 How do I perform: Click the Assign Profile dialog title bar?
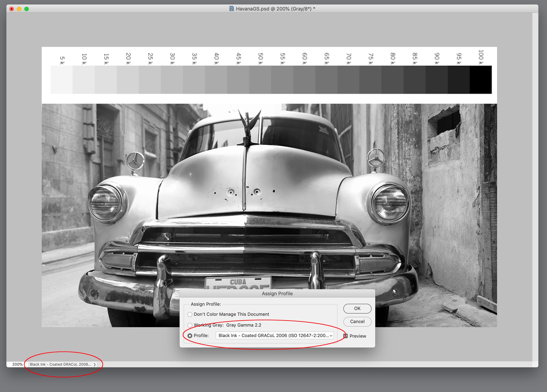tap(277, 294)
